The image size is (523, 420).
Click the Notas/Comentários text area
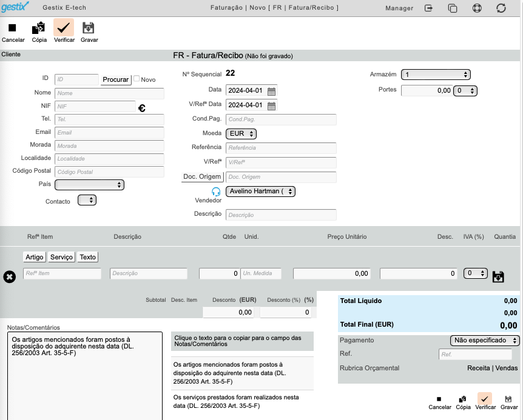(85, 376)
